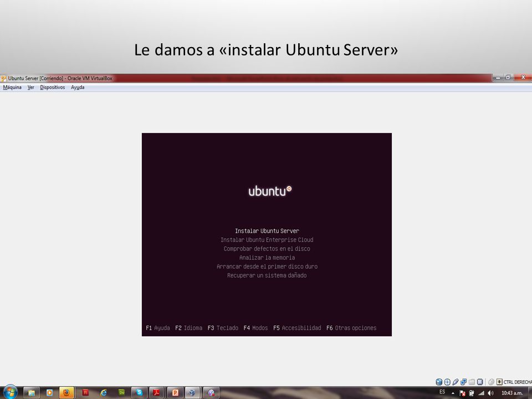The image size is (532, 399).
Task: Click F1 Ayuda in boot menu
Action: 158,328
